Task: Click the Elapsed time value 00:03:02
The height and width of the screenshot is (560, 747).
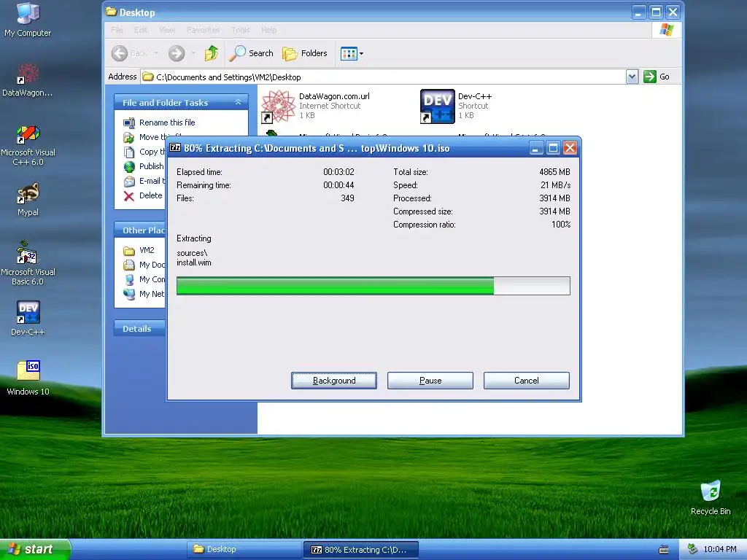Action: tap(338, 172)
